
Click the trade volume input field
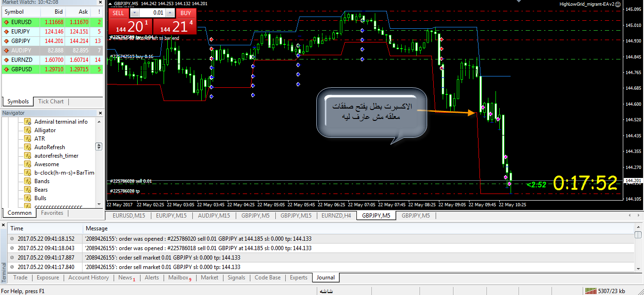[x=152, y=13]
